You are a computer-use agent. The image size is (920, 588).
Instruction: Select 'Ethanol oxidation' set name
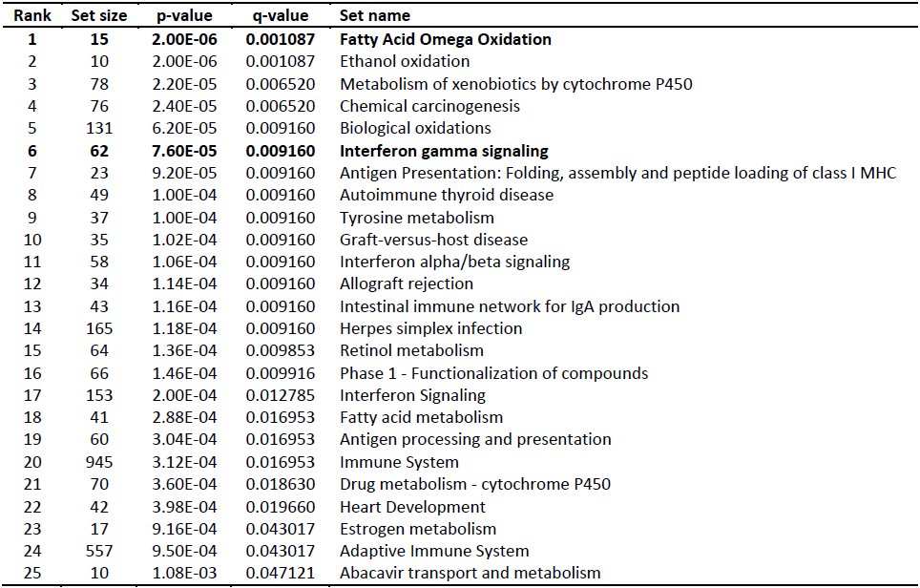405,61
